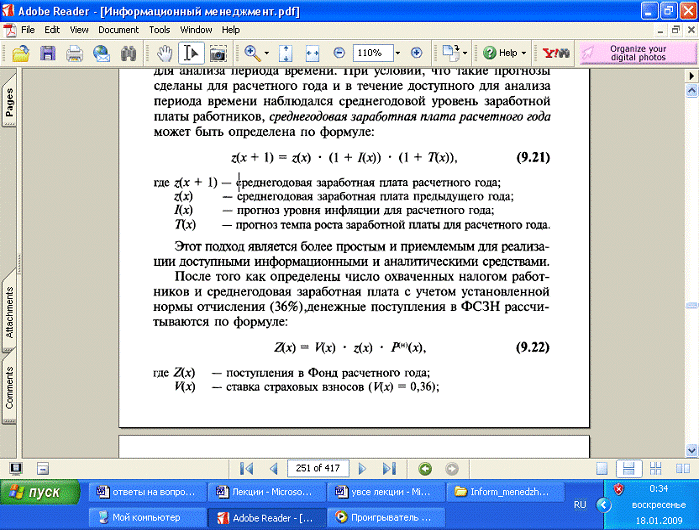Switch to Continuous Facing layout

tap(655, 468)
